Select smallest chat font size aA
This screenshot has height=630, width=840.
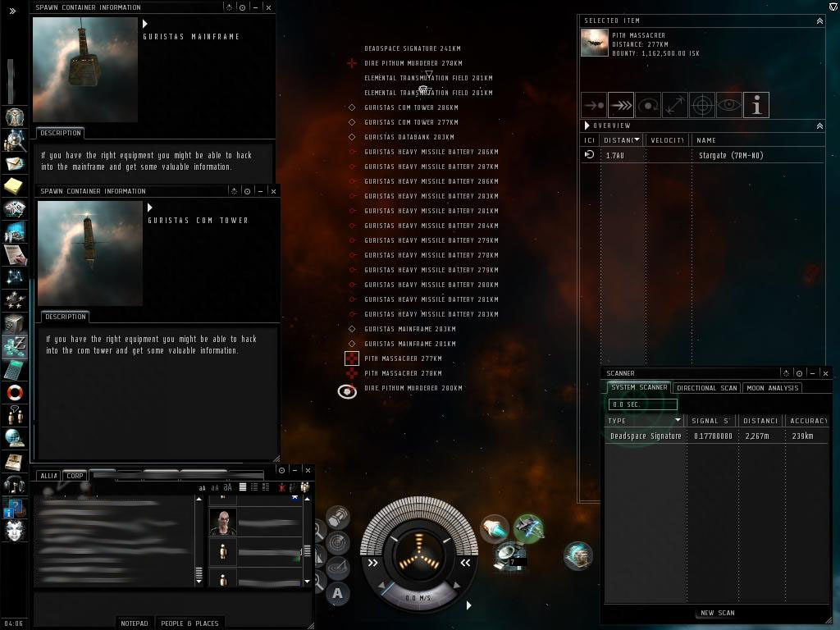tap(203, 488)
